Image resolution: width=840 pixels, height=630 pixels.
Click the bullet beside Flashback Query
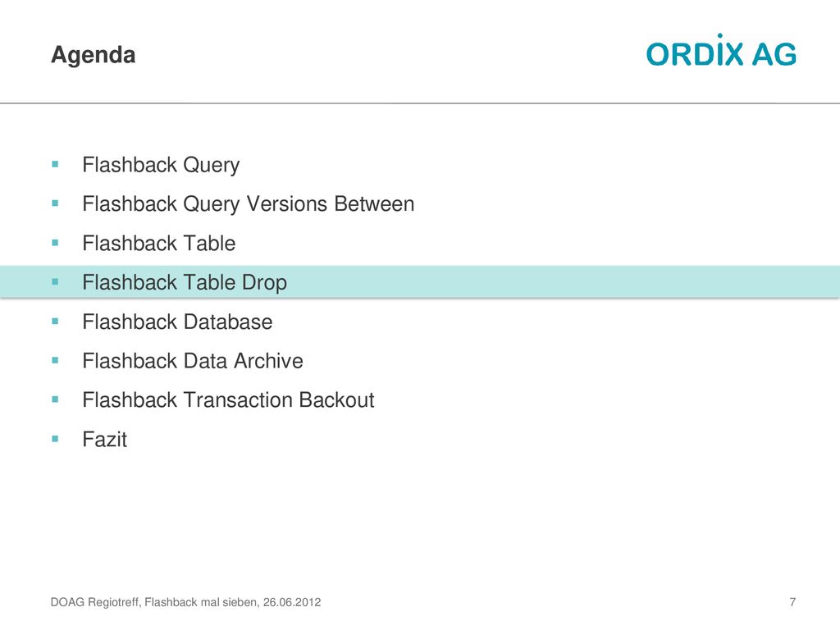(55, 164)
